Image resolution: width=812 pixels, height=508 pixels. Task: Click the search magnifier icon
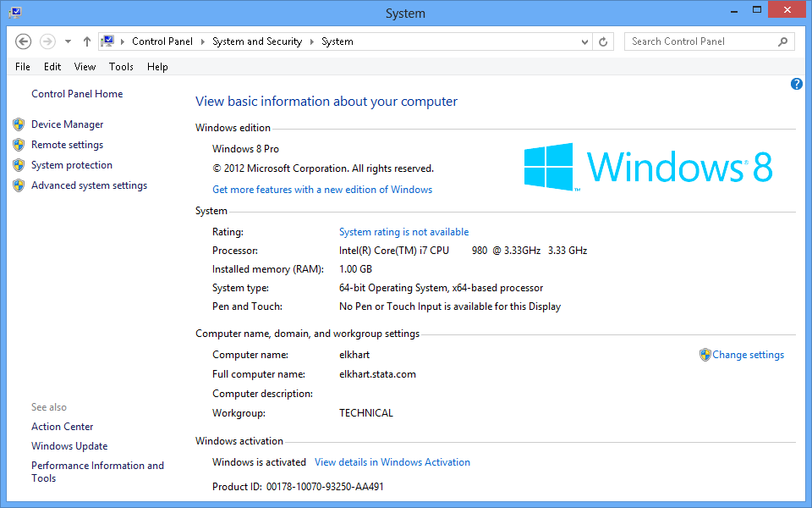783,41
